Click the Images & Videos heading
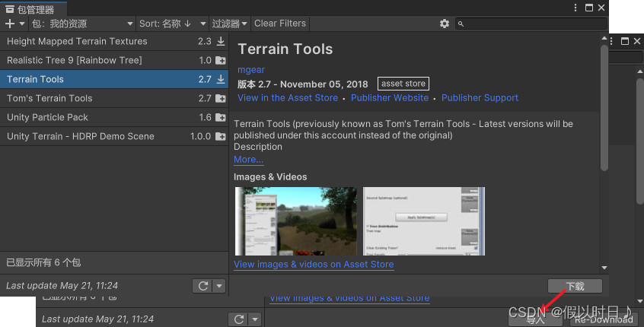Viewport: 644px width, 327px height. pyautogui.click(x=270, y=177)
